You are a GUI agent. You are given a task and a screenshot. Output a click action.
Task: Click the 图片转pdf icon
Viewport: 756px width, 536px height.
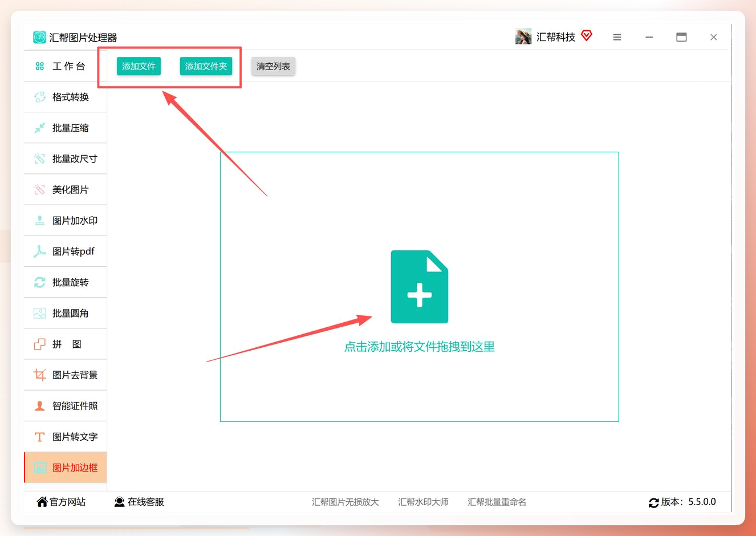pos(39,251)
